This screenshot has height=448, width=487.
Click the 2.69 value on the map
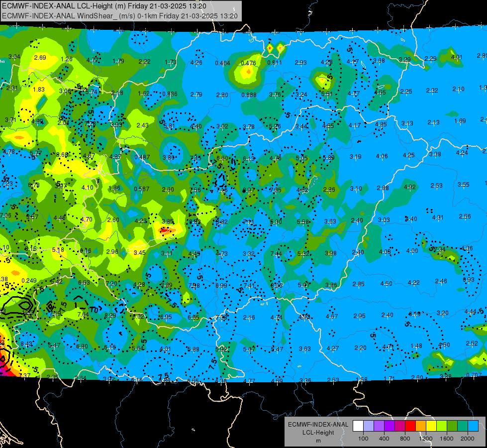coord(40,58)
